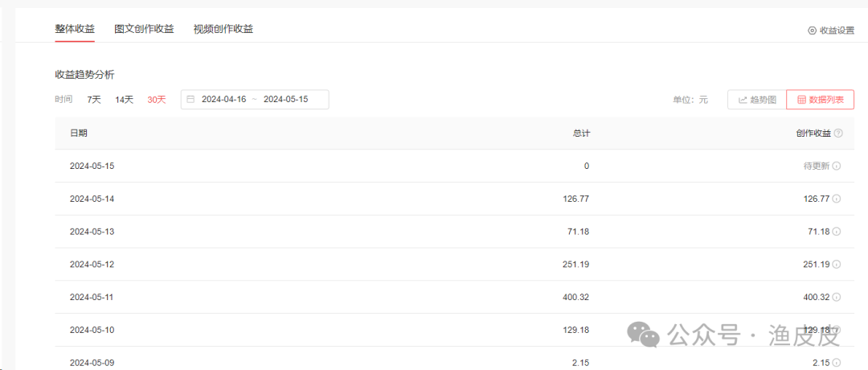Click info icon beside 400.32 creation income
This screenshot has width=868, height=370.
click(837, 297)
